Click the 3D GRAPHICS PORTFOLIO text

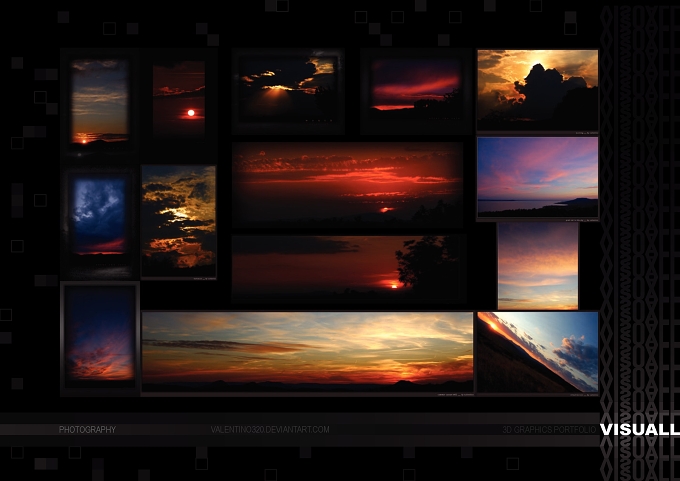pyautogui.click(x=549, y=430)
